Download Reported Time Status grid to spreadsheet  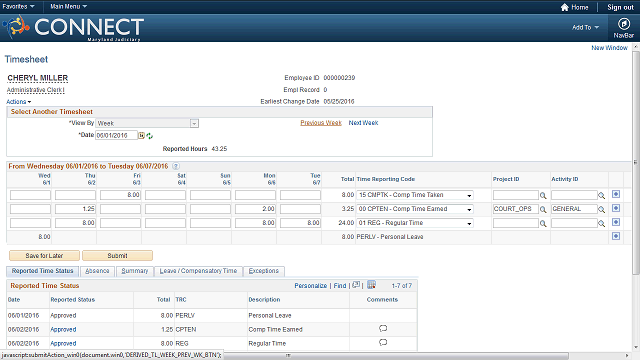[x=371, y=285]
